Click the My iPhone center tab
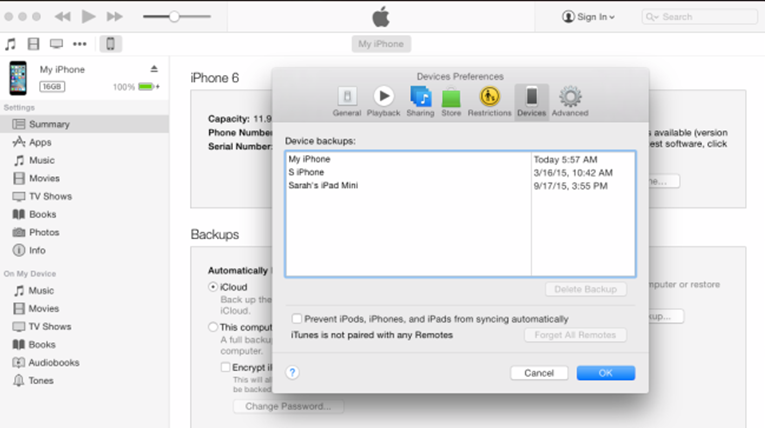 [381, 44]
